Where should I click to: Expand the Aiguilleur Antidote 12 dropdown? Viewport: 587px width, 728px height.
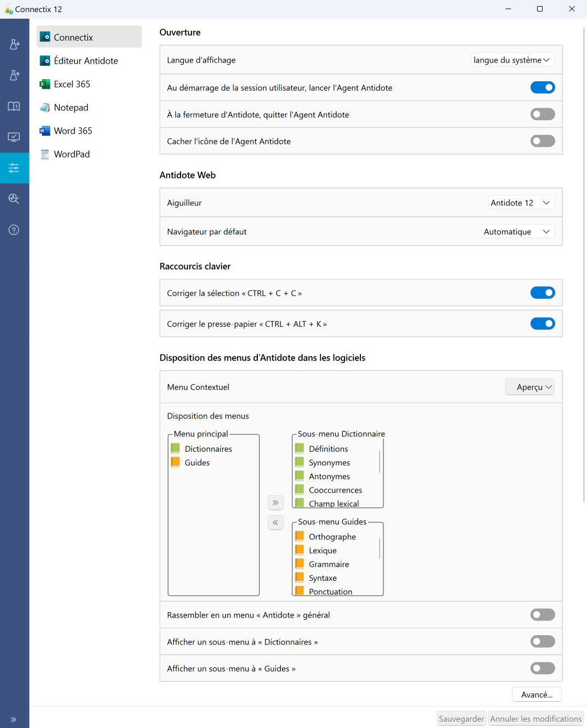521,203
